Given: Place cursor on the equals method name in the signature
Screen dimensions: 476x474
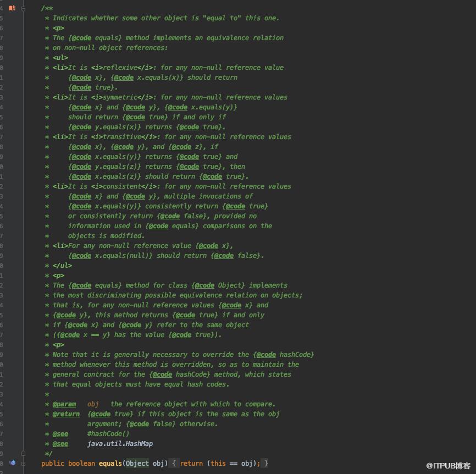Looking at the screenshot, I should (110, 464).
